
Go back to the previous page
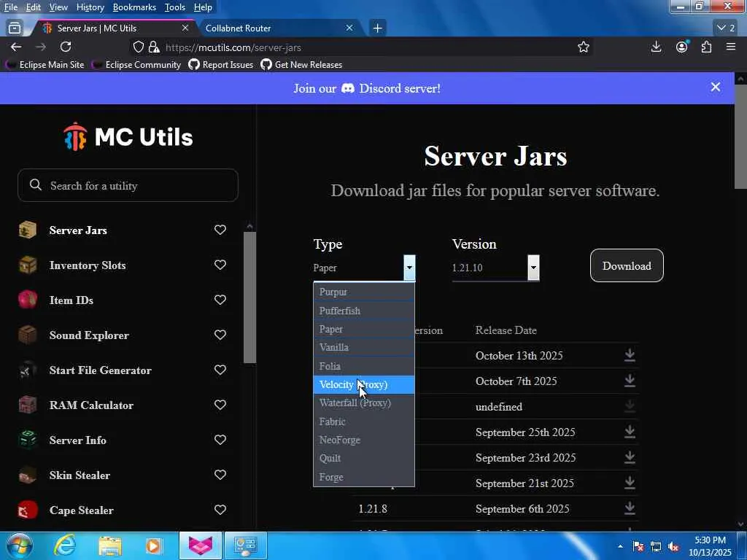coord(16,47)
